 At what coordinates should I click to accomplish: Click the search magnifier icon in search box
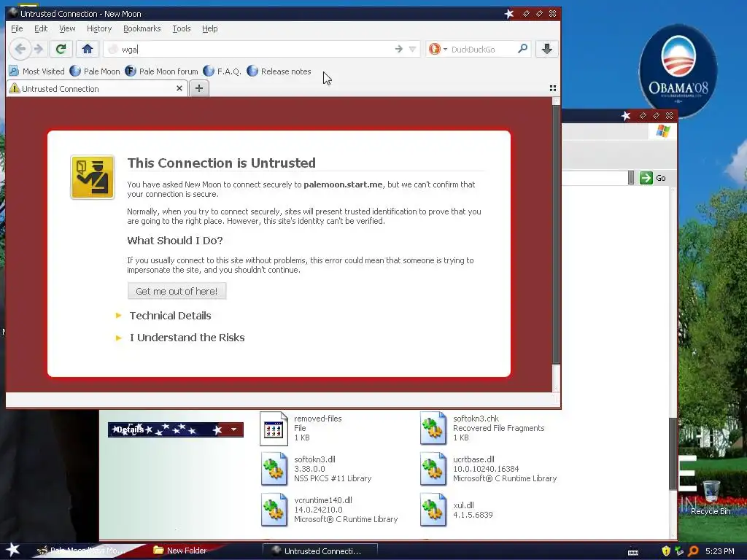click(x=522, y=49)
